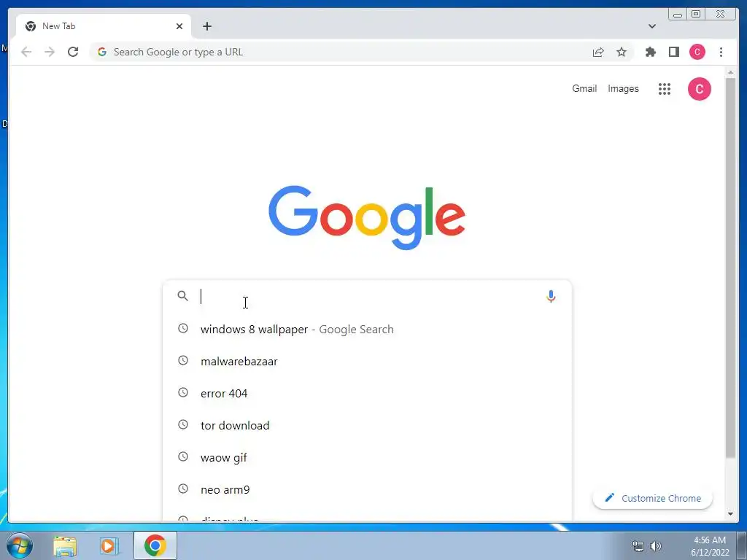Reload the page with the refresh icon

coord(73,52)
